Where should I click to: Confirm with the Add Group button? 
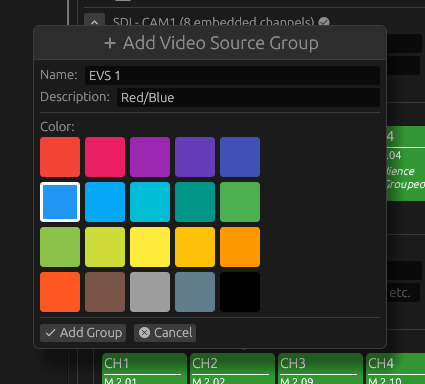tap(83, 333)
